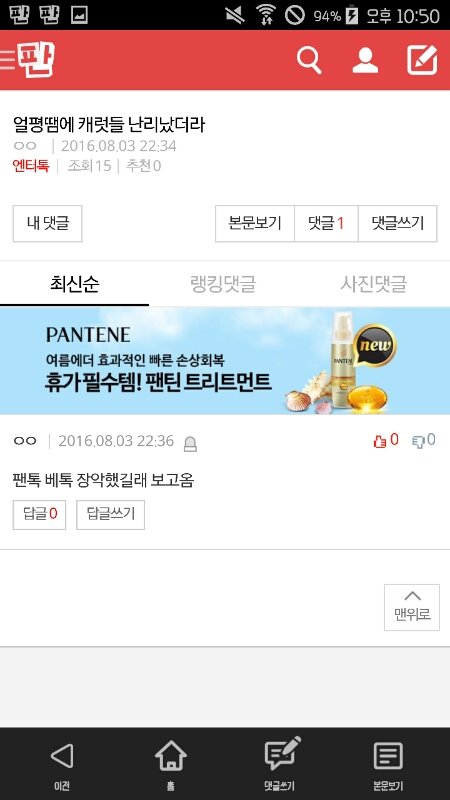Image resolution: width=450 pixels, height=800 pixels.
Task: Tap the thumbs-up icon on the comment
Action: click(x=380, y=441)
